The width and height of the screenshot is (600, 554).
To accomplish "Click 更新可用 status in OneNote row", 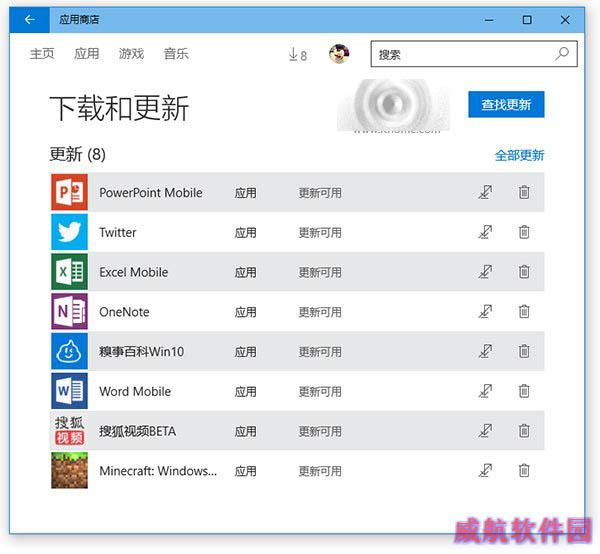I will pos(320,312).
